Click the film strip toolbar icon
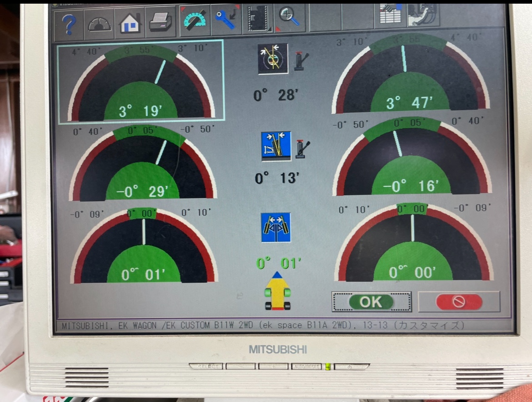 point(257,19)
